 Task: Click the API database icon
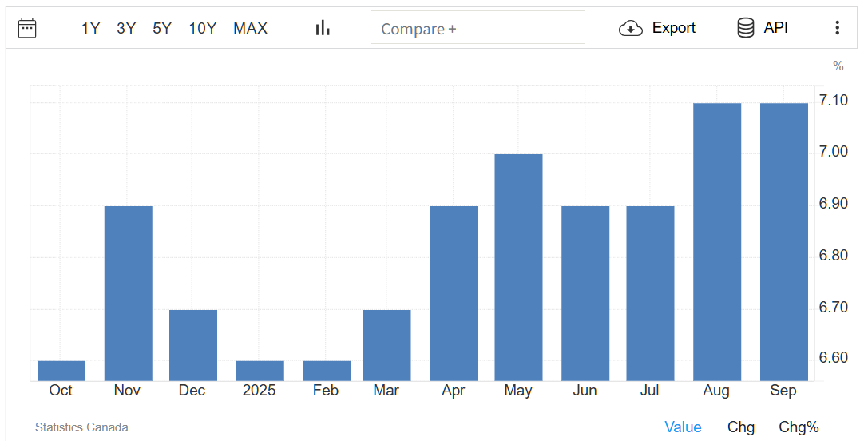pos(745,28)
